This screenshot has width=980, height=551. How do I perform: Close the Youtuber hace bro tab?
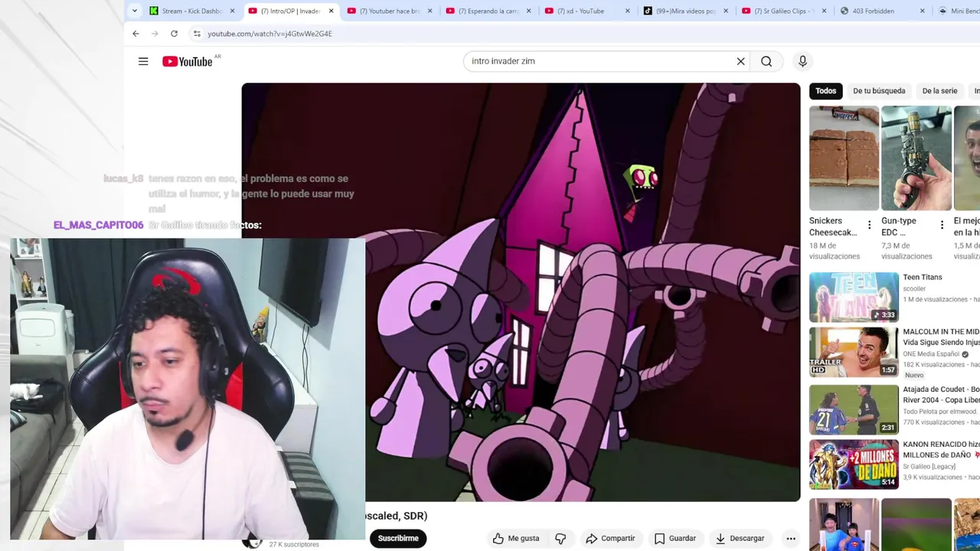430,11
